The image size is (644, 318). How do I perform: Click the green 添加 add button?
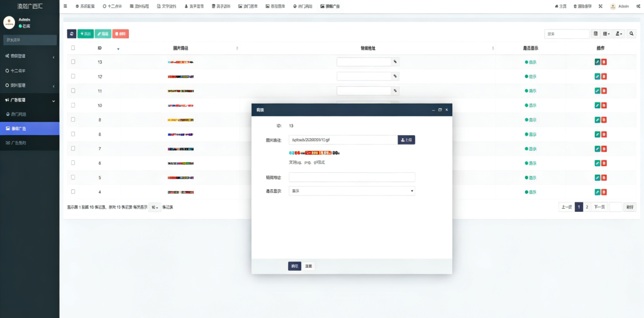pyautogui.click(x=86, y=34)
